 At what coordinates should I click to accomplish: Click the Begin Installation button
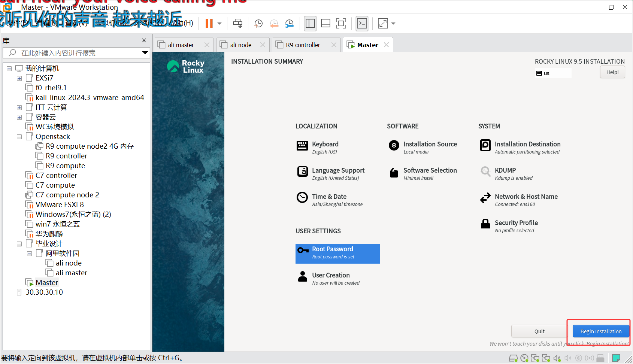click(601, 331)
